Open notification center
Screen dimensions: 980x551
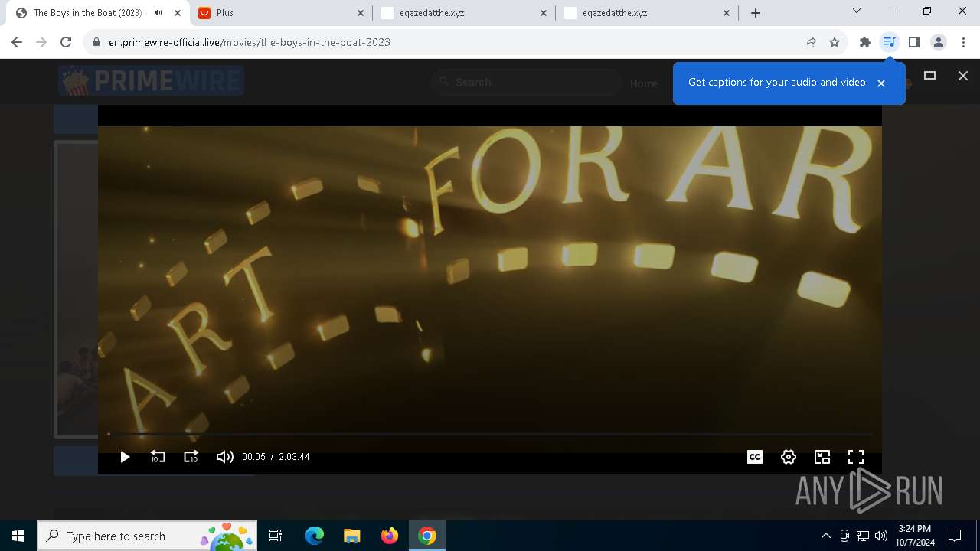(x=955, y=536)
